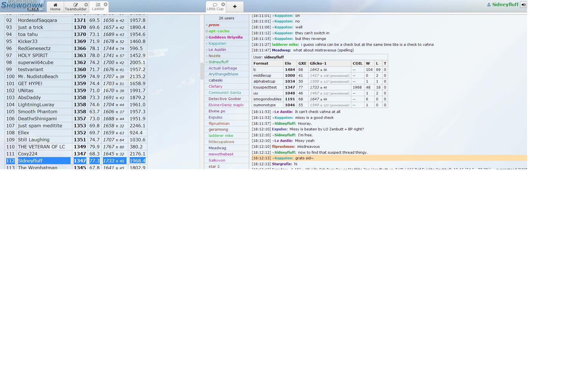
Task: Toggle the sound speaker icon
Action: (x=523, y=4)
